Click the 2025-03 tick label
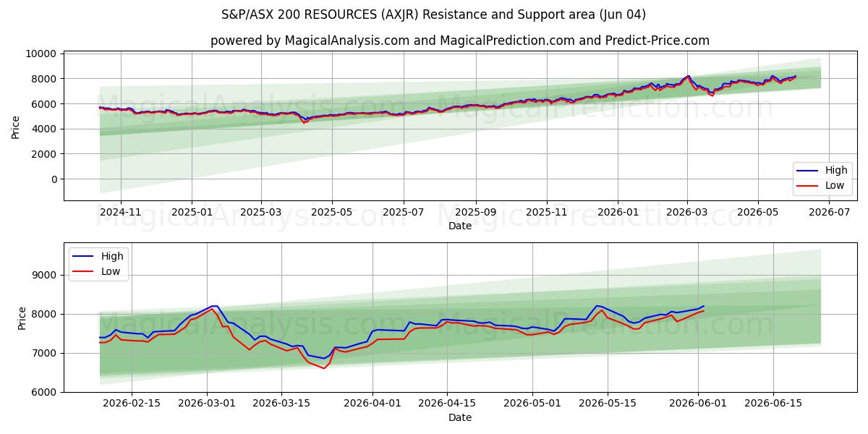 261,212
